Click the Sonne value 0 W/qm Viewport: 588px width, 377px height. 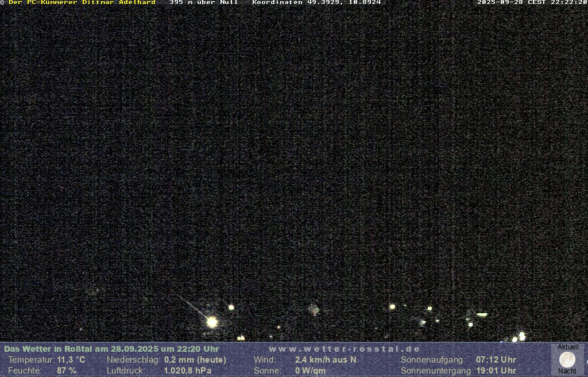[x=310, y=371]
